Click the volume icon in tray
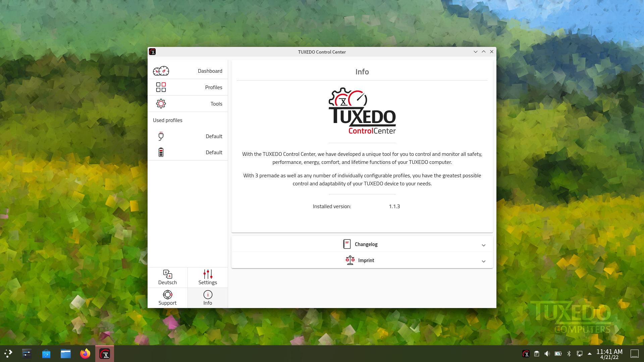The height and width of the screenshot is (362, 644). [x=547, y=354]
